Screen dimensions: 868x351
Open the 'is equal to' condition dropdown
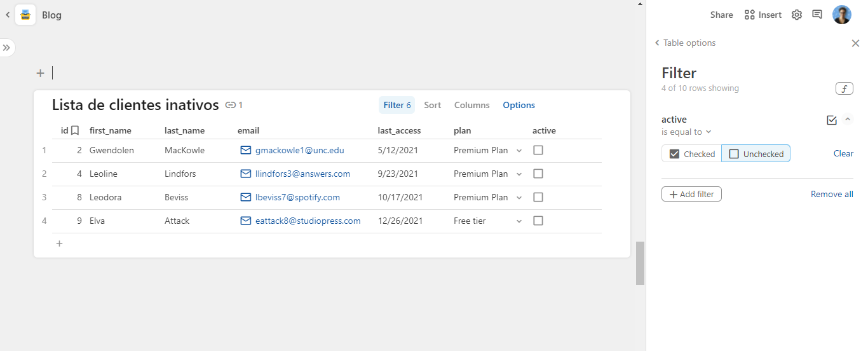686,132
